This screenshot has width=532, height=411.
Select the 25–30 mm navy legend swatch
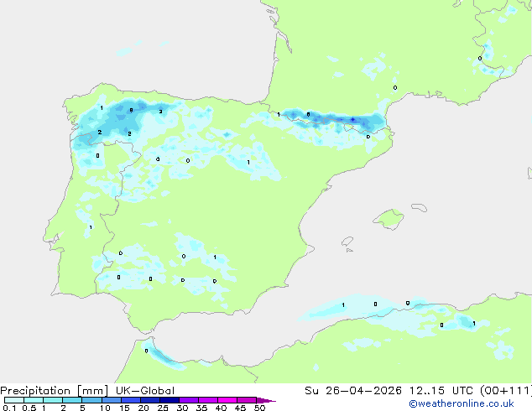pyautogui.click(x=169, y=400)
